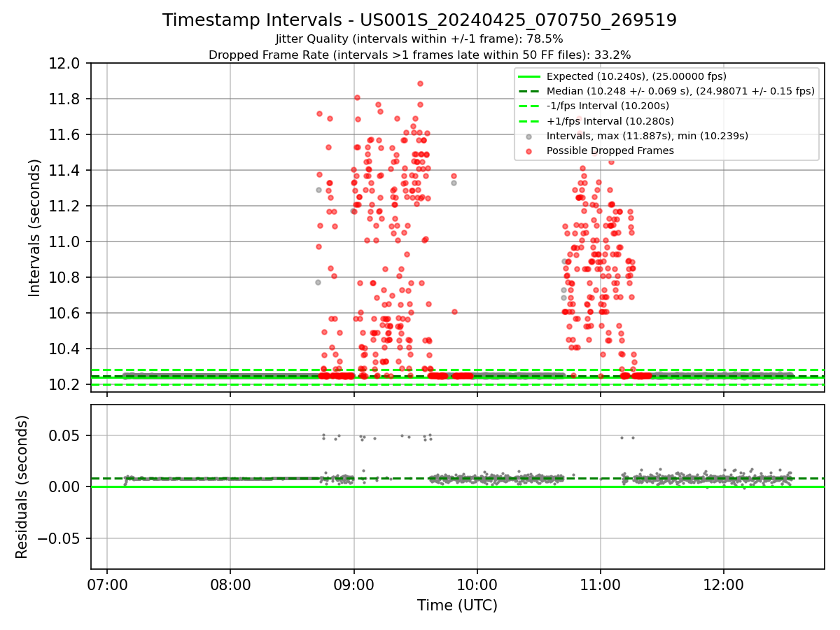Click the '10:00' x-axis tick label
This screenshot has height=630, width=840.
tap(477, 584)
